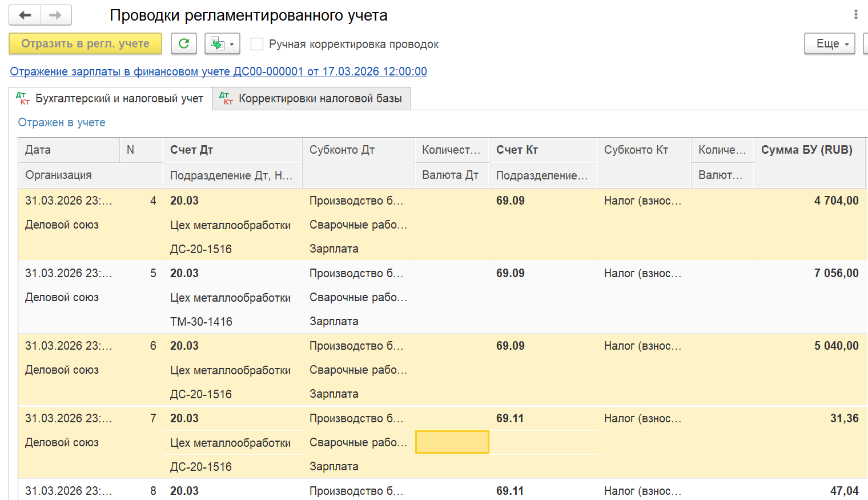Click the Счет Дт column header
868x500 pixels.
coord(232,150)
